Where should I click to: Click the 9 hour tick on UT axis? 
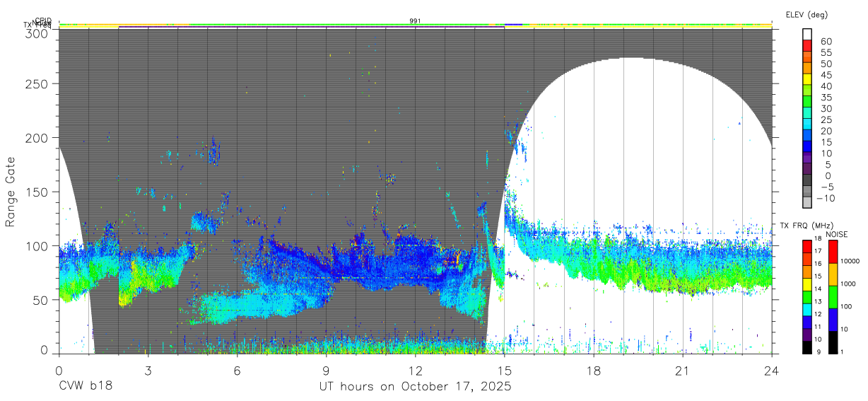pyautogui.click(x=326, y=371)
